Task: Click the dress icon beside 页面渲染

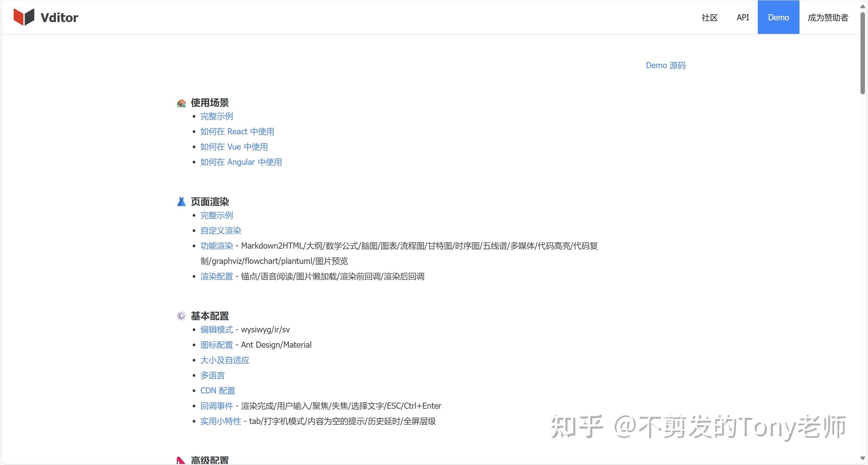Action: point(181,201)
